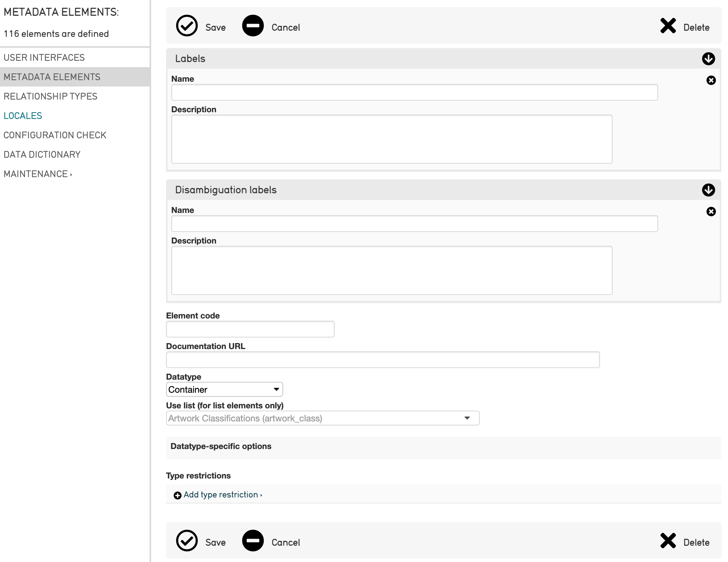Open the Use list Artwork Classifications dropdown

[x=322, y=418]
